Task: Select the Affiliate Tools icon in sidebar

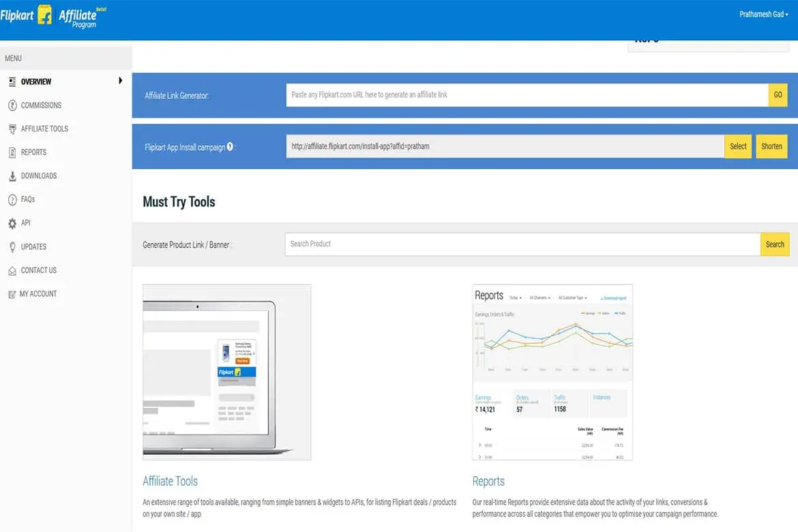Action: pos(14,129)
